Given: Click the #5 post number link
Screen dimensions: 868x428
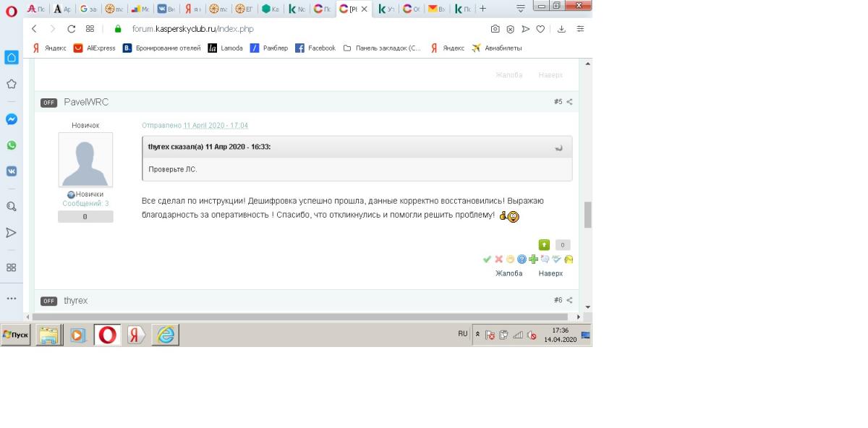Looking at the screenshot, I should tap(558, 102).
